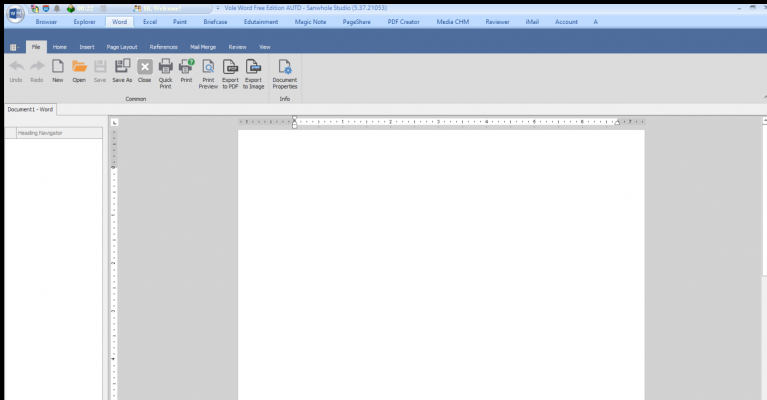Open the PageShare module
The width and height of the screenshot is (767, 400).
(357, 22)
